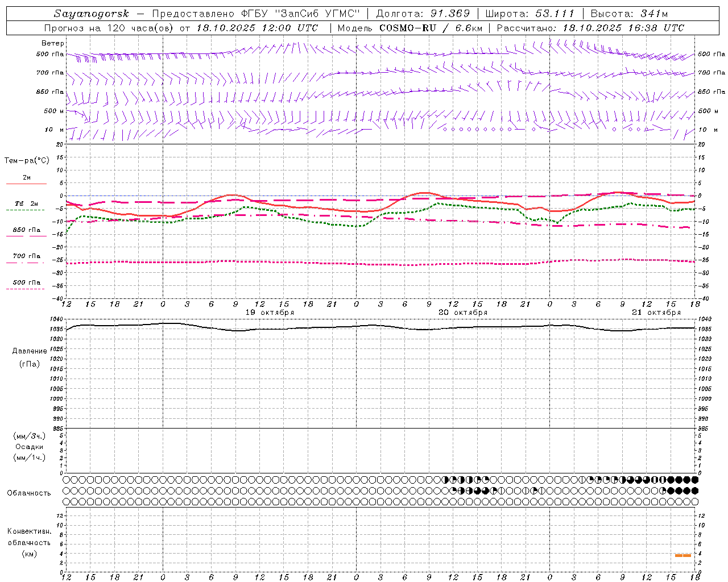The width and height of the screenshot is (728, 582).
Task: Click the 'Td 2м' dew point legend entry
Action: point(27,203)
